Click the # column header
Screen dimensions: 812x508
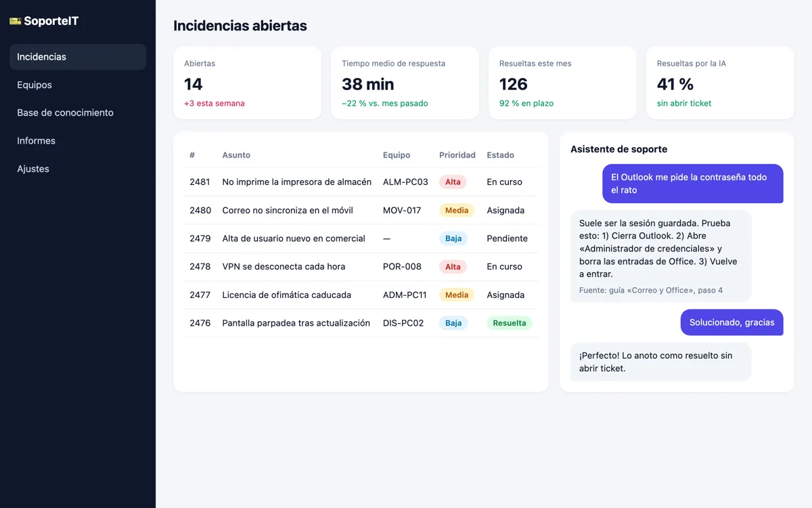point(192,155)
